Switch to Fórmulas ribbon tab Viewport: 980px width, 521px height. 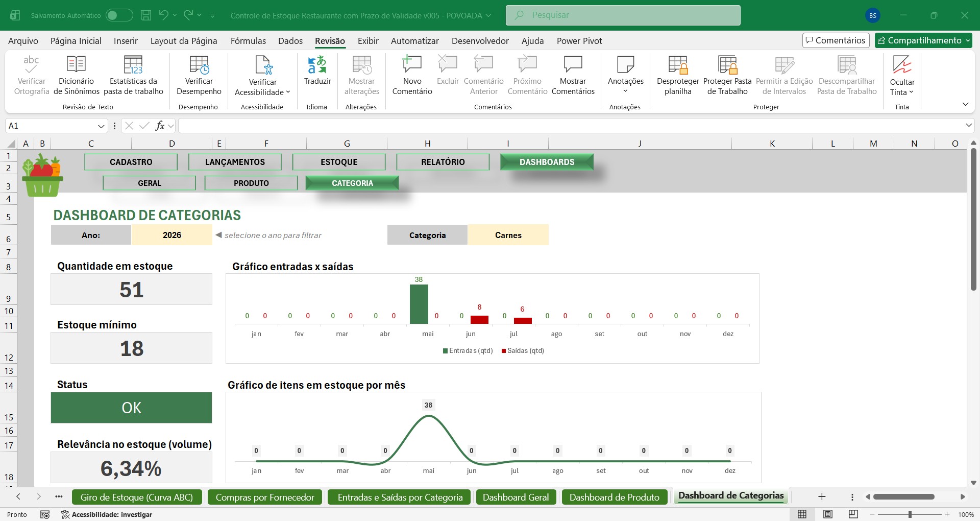[x=248, y=41]
